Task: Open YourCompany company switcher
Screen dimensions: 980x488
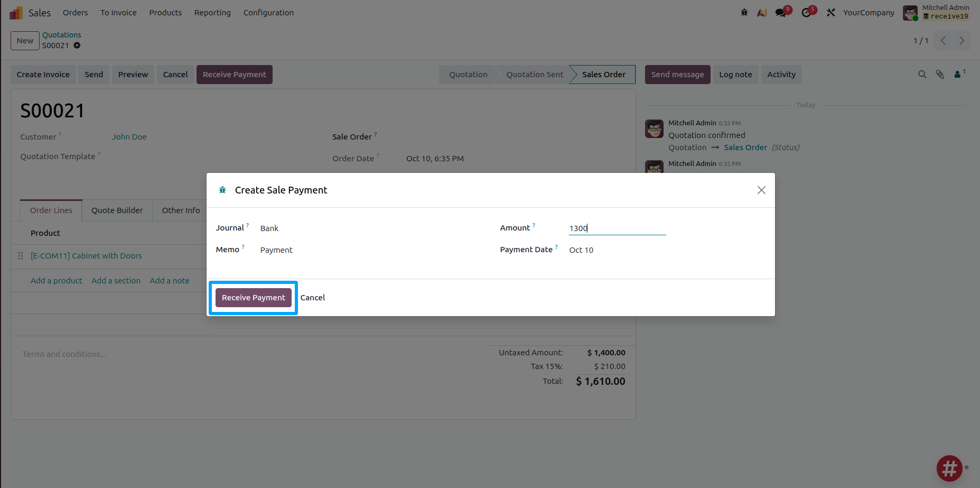Action: pyautogui.click(x=869, y=13)
